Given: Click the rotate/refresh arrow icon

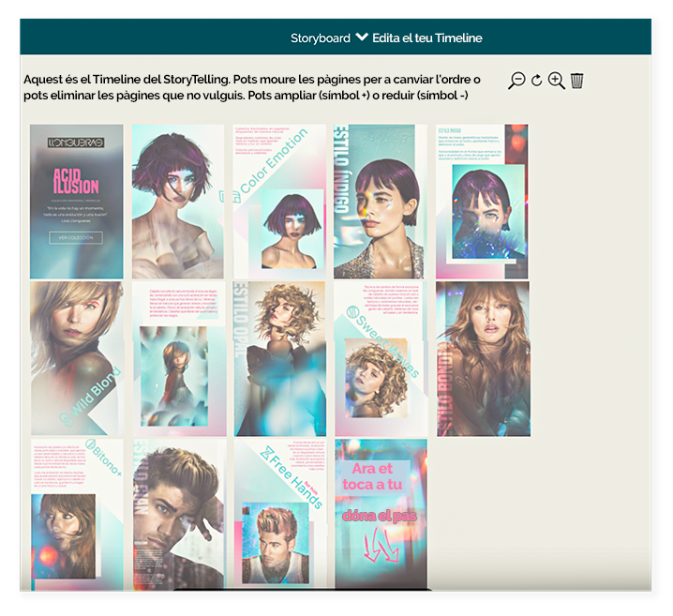Looking at the screenshot, I should [536, 81].
